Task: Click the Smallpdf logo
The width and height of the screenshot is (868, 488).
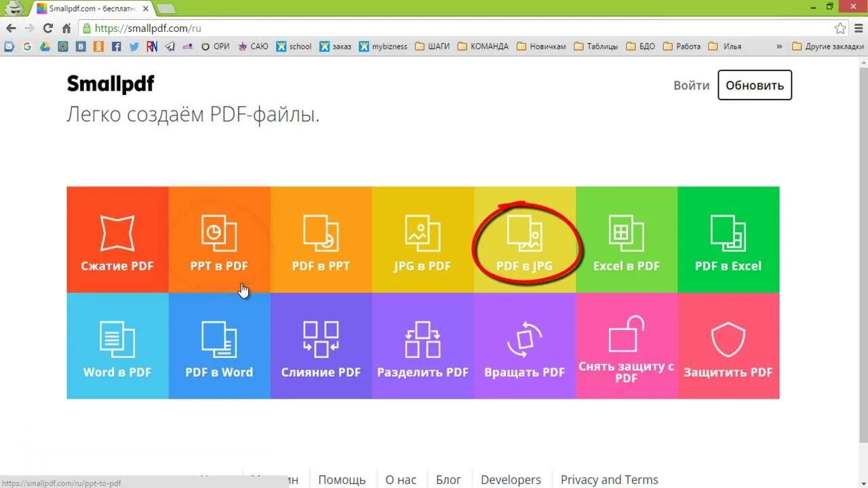Action: (111, 84)
